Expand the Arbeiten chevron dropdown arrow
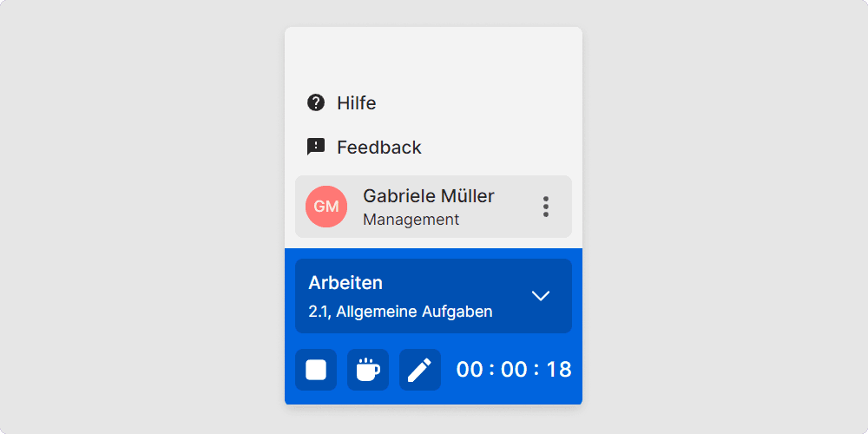Image resolution: width=868 pixels, height=434 pixels. (540, 296)
